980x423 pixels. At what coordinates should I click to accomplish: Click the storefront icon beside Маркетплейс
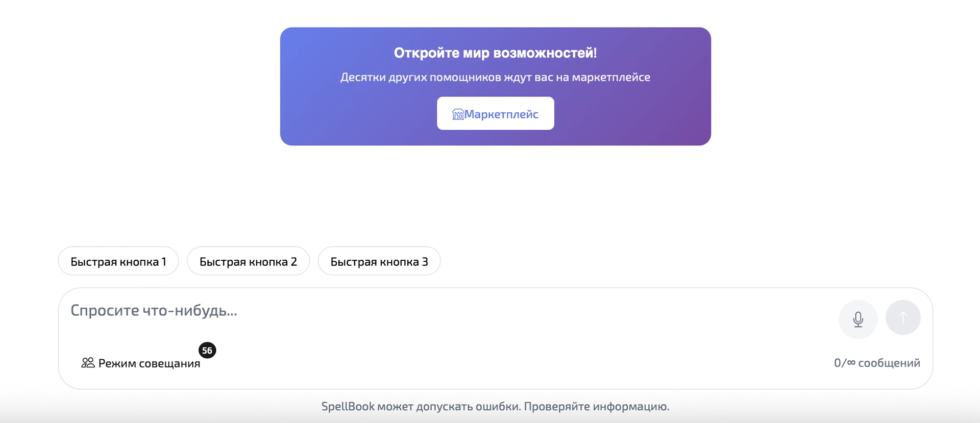tap(457, 114)
